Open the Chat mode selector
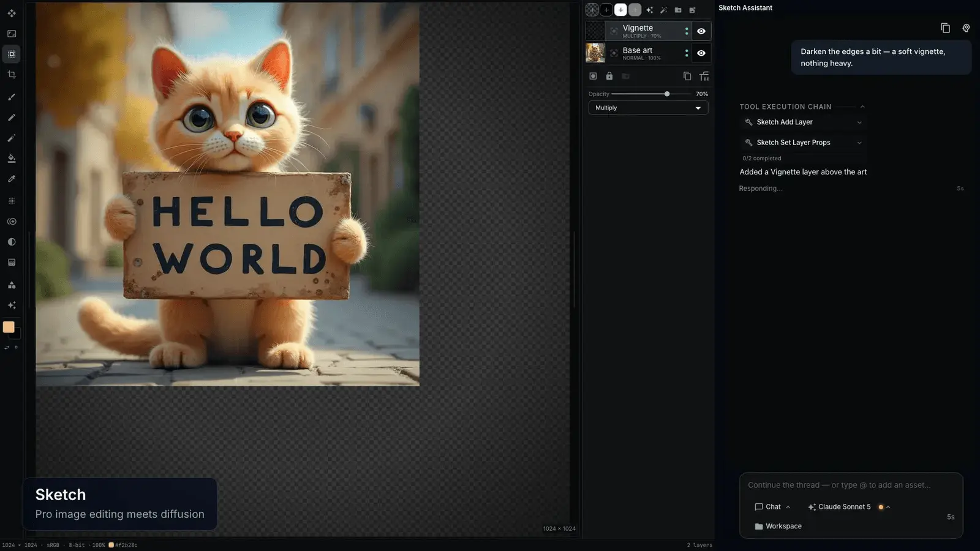 coord(772,507)
